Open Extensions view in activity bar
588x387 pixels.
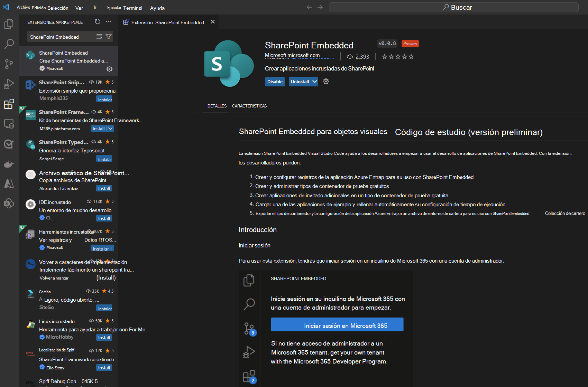[9, 104]
